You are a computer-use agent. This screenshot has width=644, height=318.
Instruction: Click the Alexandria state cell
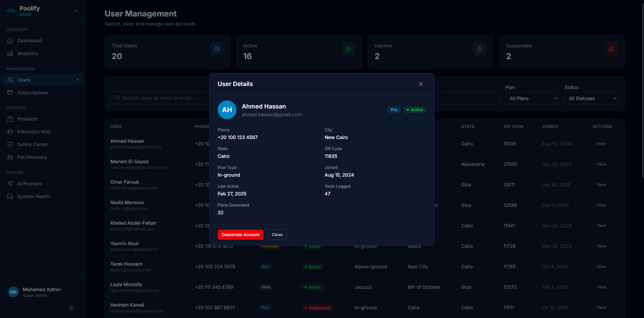click(473, 164)
